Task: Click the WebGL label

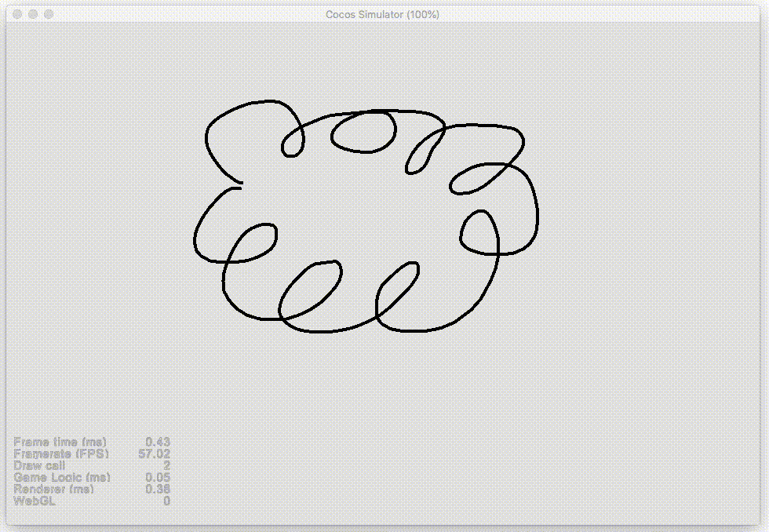Action: pyautogui.click(x=35, y=501)
